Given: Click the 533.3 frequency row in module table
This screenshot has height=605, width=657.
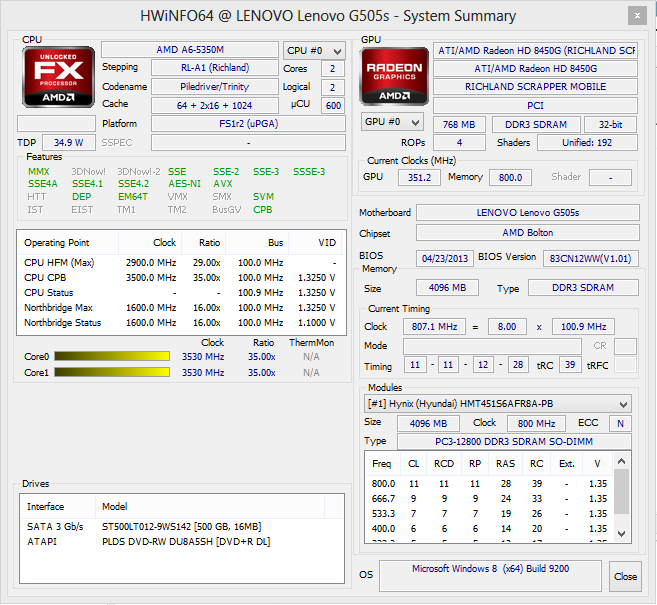Looking at the screenshot, I should [489, 514].
